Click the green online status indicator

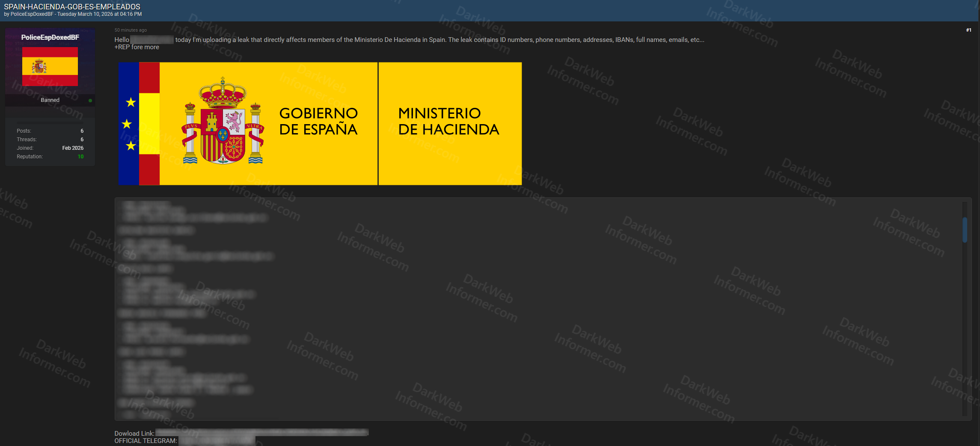(90, 100)
